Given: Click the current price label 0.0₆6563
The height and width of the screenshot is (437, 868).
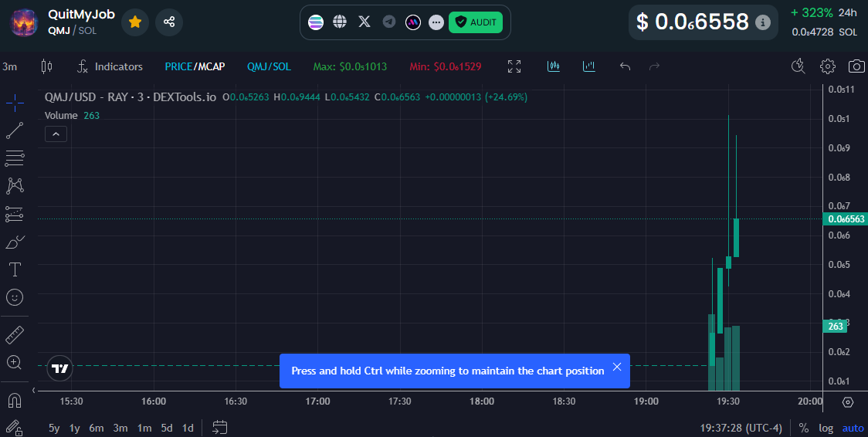Looking at the screenshot, I should pos(845,219).
